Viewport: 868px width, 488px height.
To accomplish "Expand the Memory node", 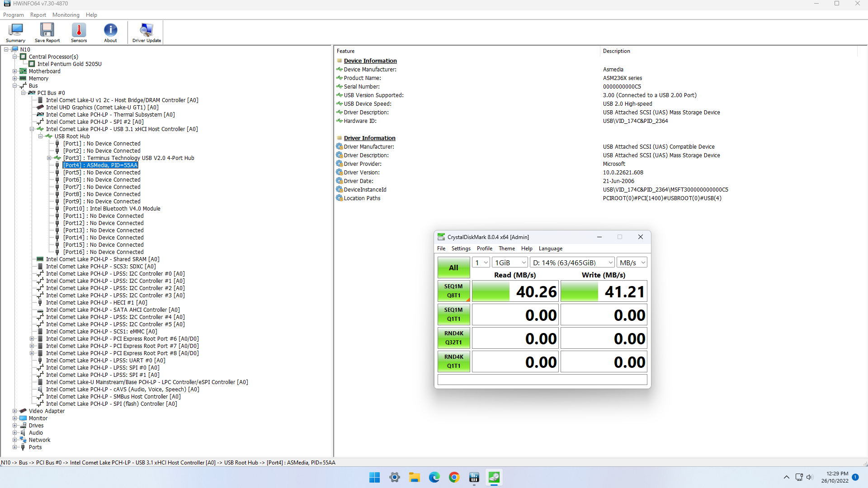I will click(x=14, y=79).
